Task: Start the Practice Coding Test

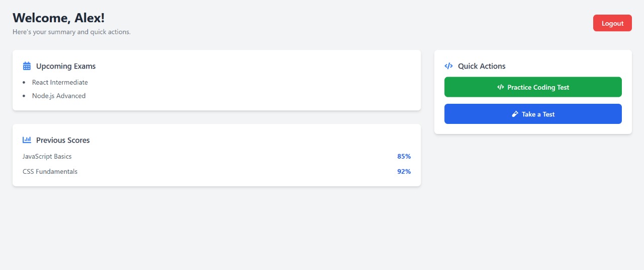Action: pos(533,87)
